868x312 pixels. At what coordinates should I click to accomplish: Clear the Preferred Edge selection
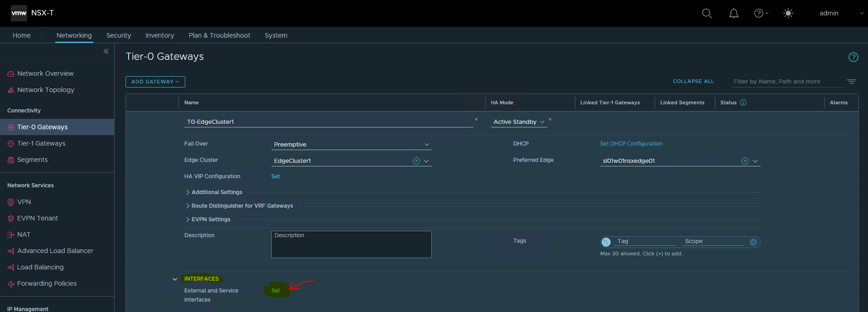click(x=745, y=161)
